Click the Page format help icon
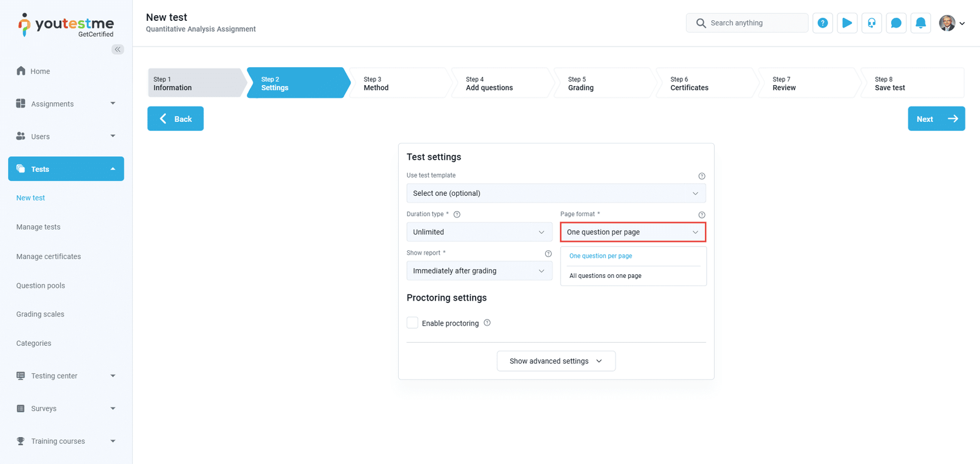 [x=702, y=215]
